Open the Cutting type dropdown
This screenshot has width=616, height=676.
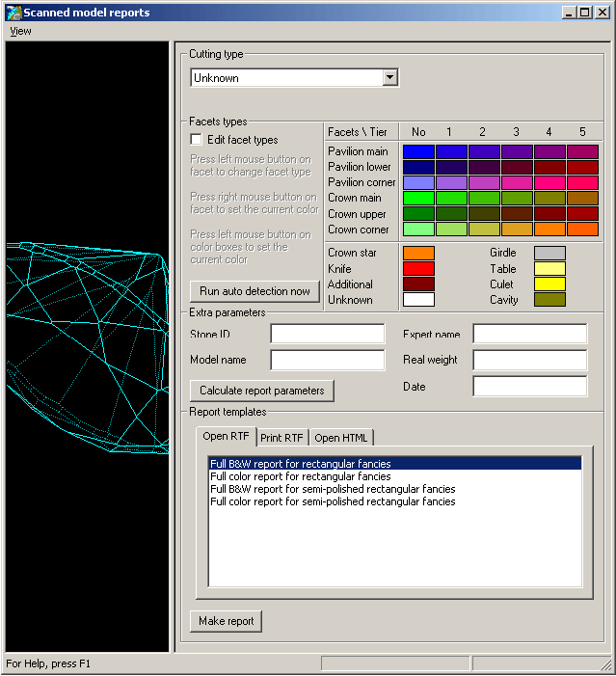click(389, 78)
